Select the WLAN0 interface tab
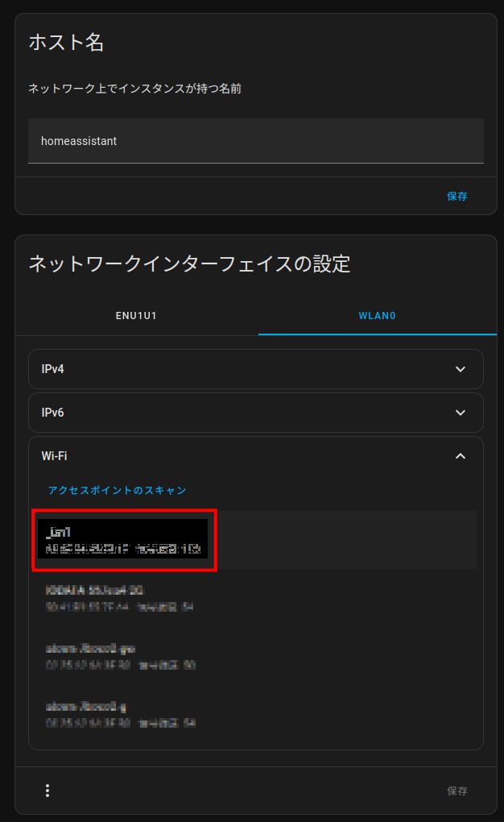The height and width of the screenshot is (822, 504). click(378, 316)
